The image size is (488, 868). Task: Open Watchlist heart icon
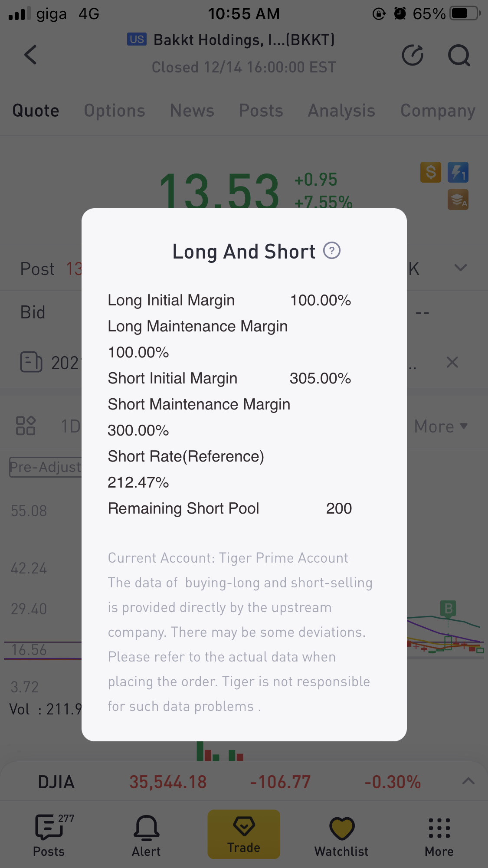click(x=341, y=835)
